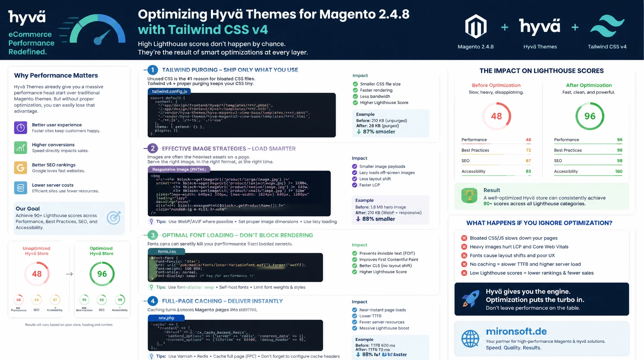This screenshot has height=360, width=644.
Task: Click the lightbulb icon before Use WebP/AVIF tips
Action: tap(151, 221)
